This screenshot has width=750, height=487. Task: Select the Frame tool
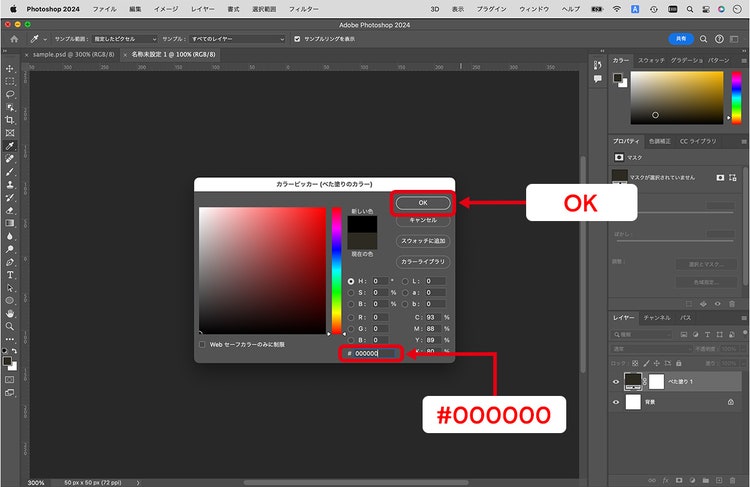(x=10, y=133)
